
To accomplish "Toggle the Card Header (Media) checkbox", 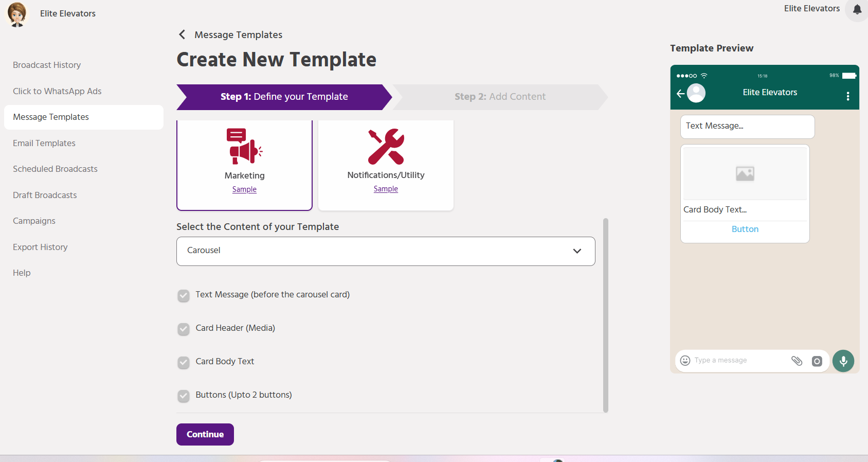I will click(x=184, y=329).
